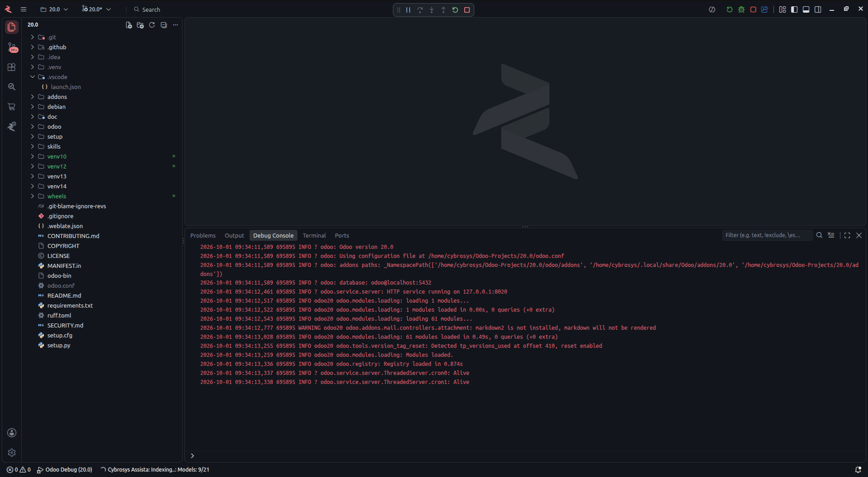Viewport: 868px width, 477px height.
Task: Switch to the Ports tab
Action: click(342, 236)
